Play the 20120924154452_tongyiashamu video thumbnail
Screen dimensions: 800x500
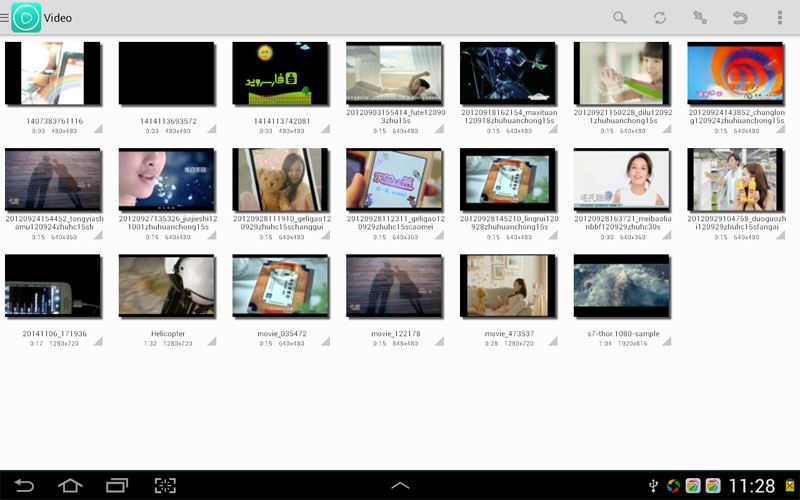(53, 180)
